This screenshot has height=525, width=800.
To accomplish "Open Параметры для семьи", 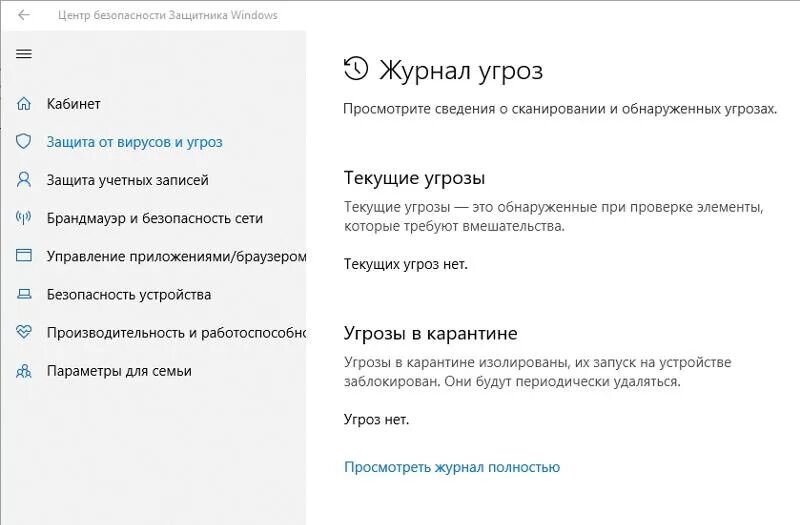I will [x=119, y=371].
